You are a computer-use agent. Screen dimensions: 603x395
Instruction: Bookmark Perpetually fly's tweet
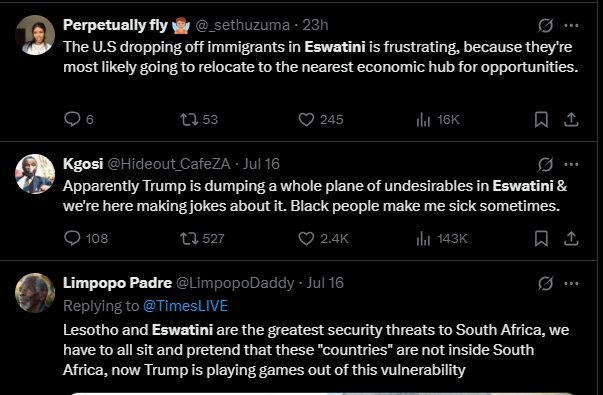(x=541, y=119)
